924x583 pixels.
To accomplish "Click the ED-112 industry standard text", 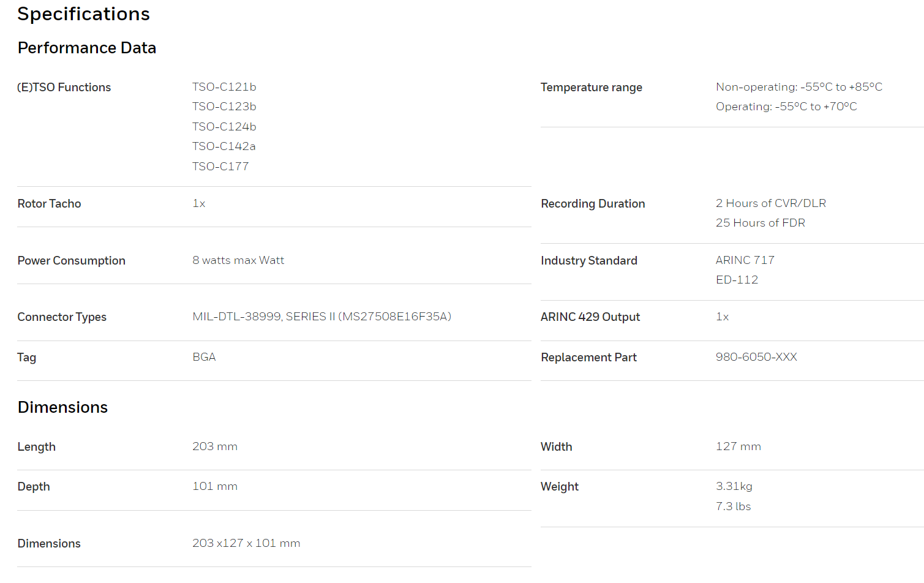I will 737,280.
